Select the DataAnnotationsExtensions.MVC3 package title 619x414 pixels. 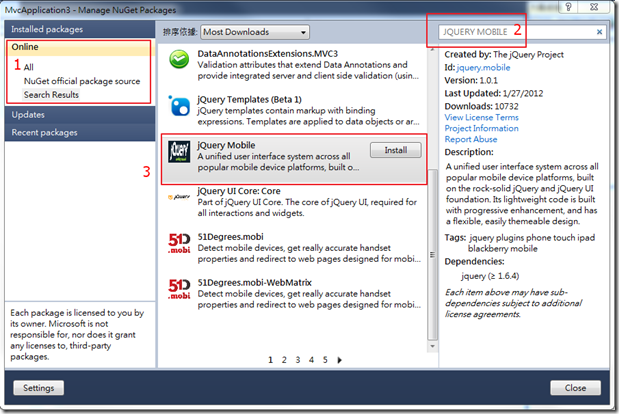coord(268,54)
